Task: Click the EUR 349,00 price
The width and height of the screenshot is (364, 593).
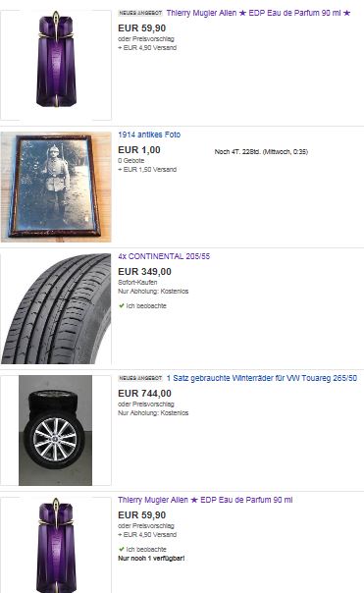Action: (x=144, y=272)
